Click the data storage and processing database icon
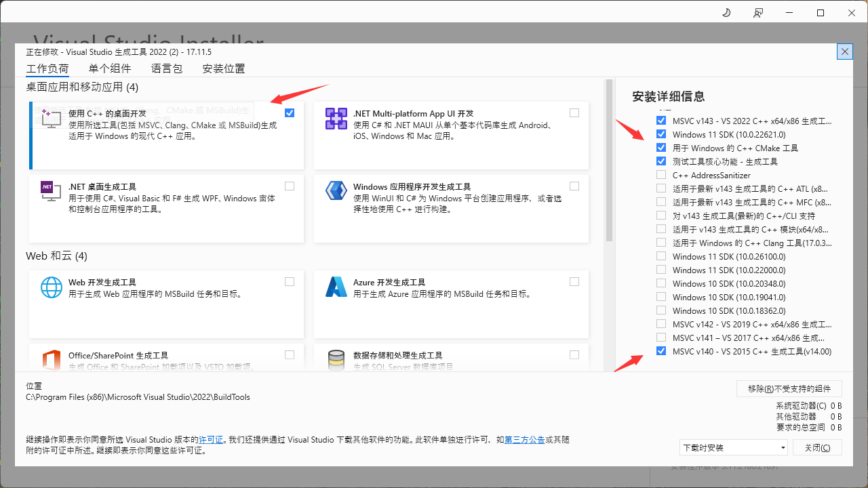This screenshot has width=868, height=488. coord(336,360)
